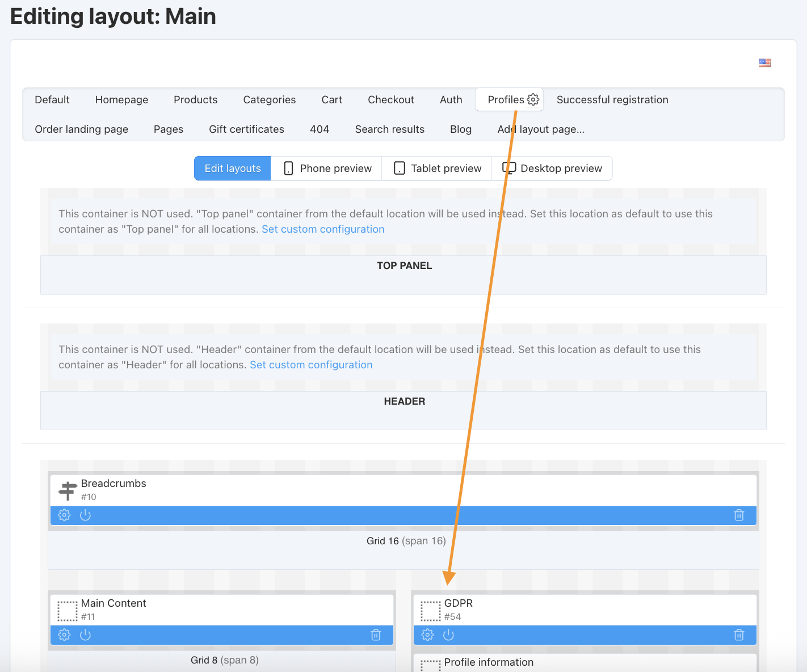
Task: Go to the Auth layout tab
Action: click(451, 100)
